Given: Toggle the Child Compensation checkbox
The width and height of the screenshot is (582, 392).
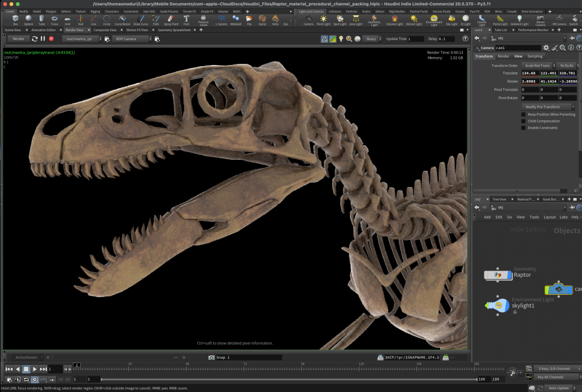Looking at the screenshot, I should (x=523, y=121).
